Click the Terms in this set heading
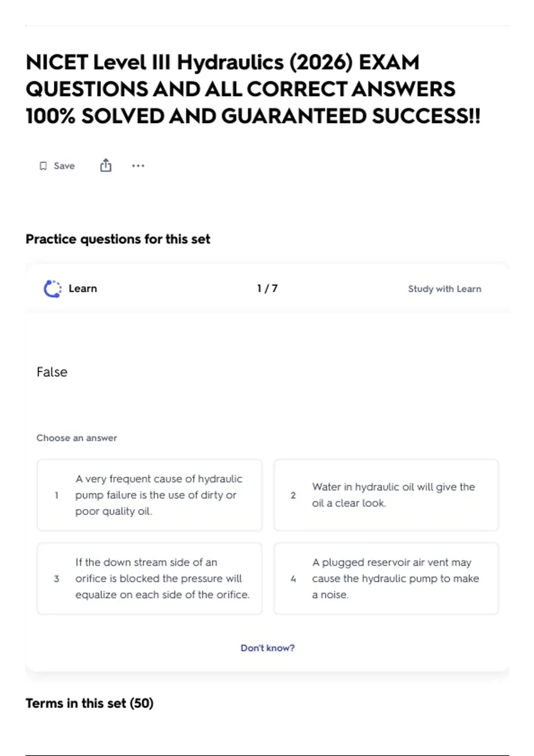This screenshot has height=756, width=534. [x=89, y=704]
